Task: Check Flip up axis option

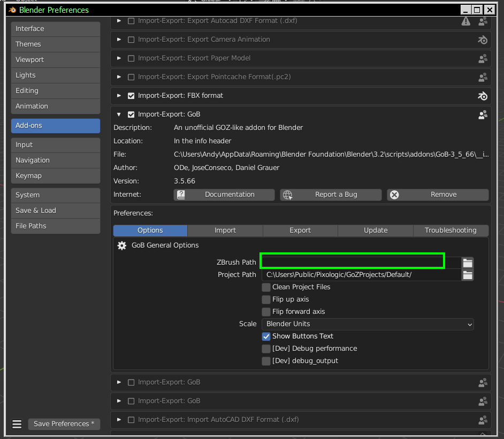Action: [266, 299]
